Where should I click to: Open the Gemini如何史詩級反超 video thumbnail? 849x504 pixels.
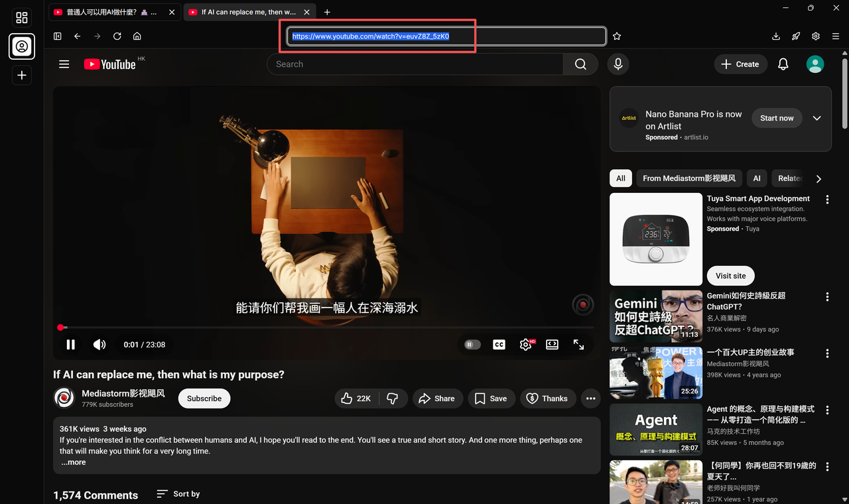coord(656,316)
